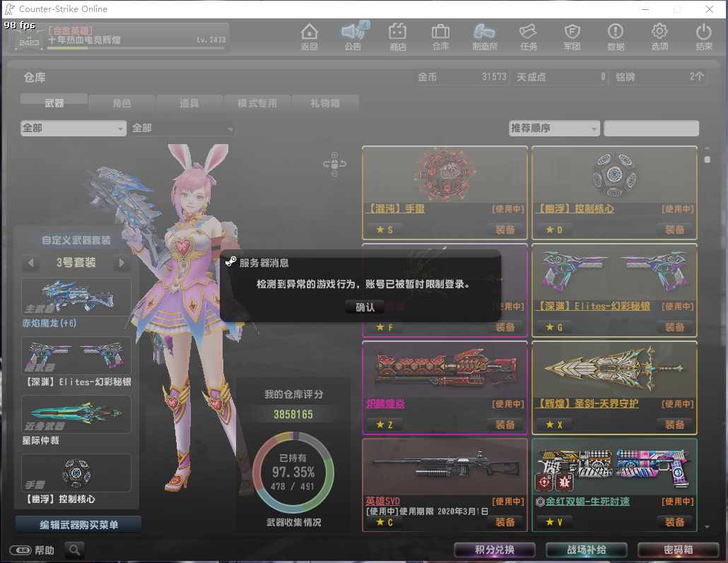Viewport: 728px width, 563px height.
Task: Open 战场补给 battlefield supply
Action: [587, 550]
